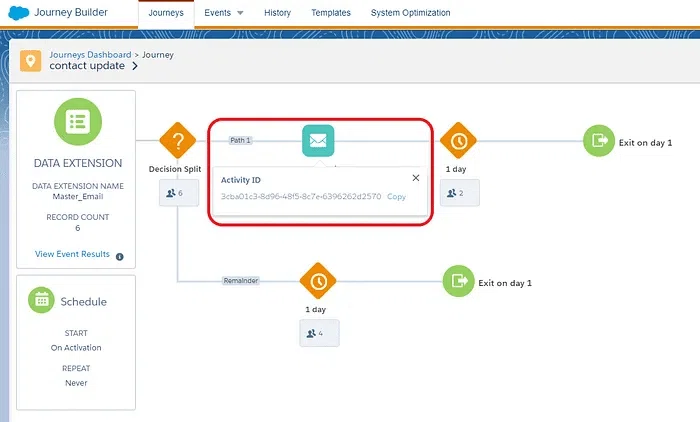
Task: Click the Decision Split contact count 6 box
Action: pos(179,193)
